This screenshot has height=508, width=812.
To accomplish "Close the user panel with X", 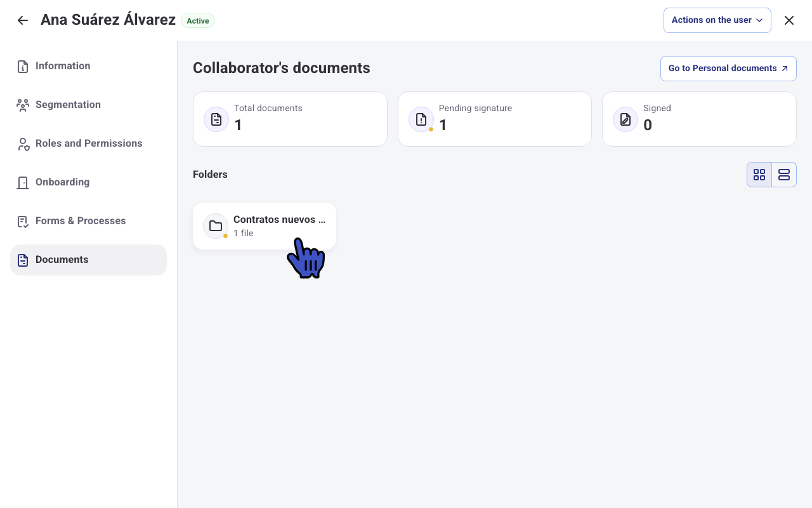I will tap(789, 20).
